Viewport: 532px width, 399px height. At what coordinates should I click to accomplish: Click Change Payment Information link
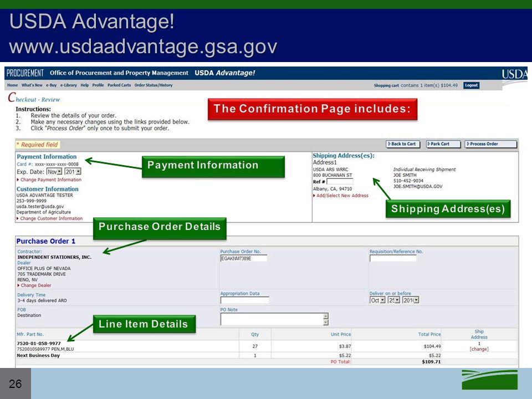(x=50, y=180)
